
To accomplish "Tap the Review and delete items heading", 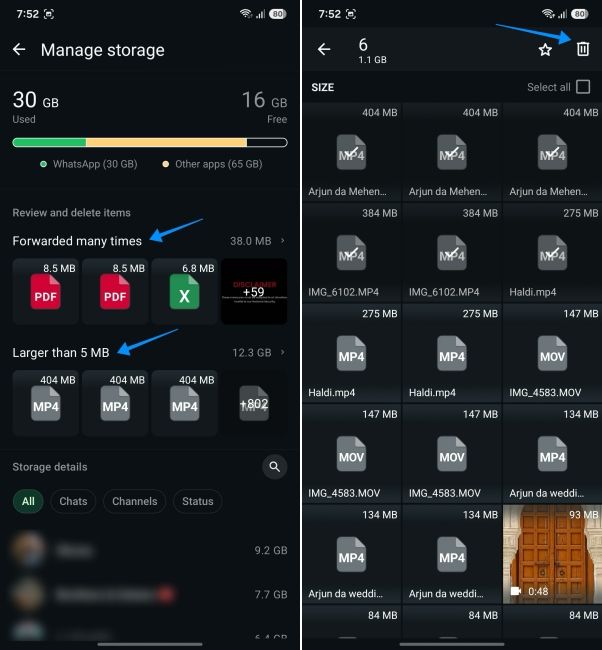I will click(71, 213).
